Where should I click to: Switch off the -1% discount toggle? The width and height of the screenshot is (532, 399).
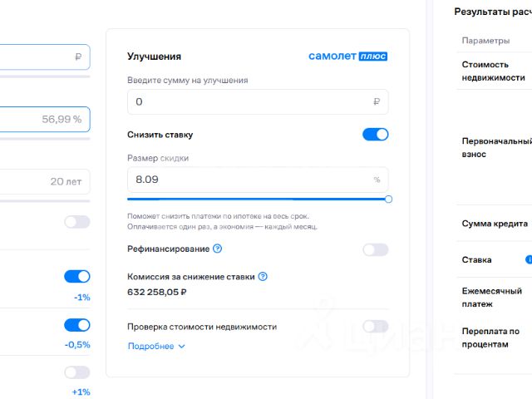tap(76, 277)
